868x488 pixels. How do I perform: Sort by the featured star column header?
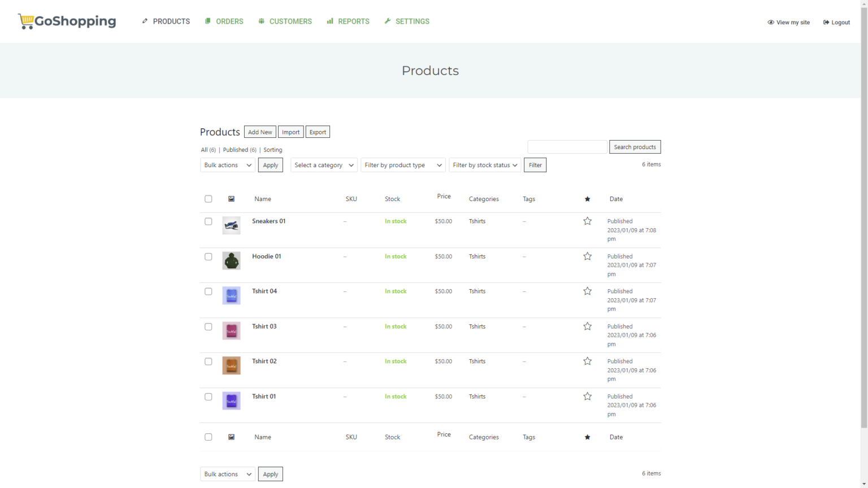(x=587, y=199)
